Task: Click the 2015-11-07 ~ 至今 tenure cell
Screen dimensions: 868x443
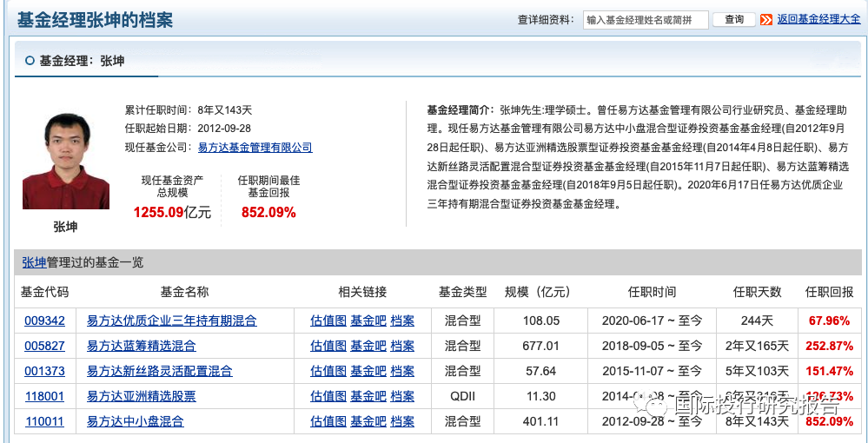Action: 653,371
